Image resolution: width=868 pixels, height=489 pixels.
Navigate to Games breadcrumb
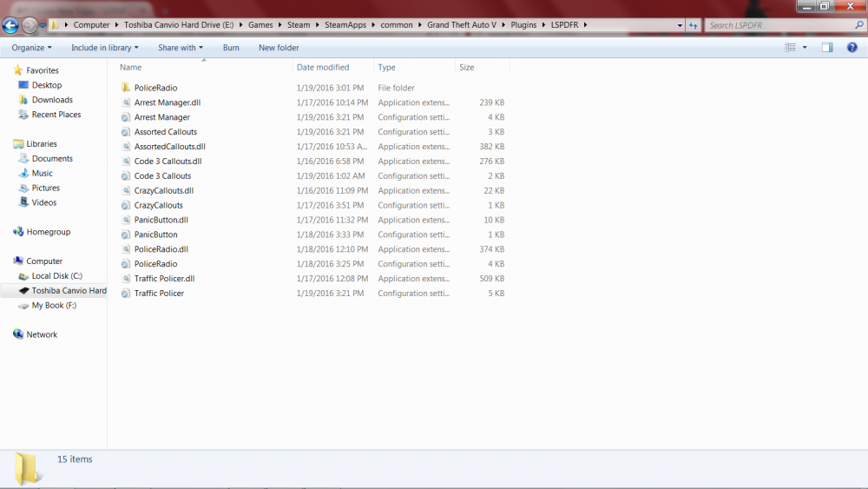pyautogui.click(x=260, y=25)
